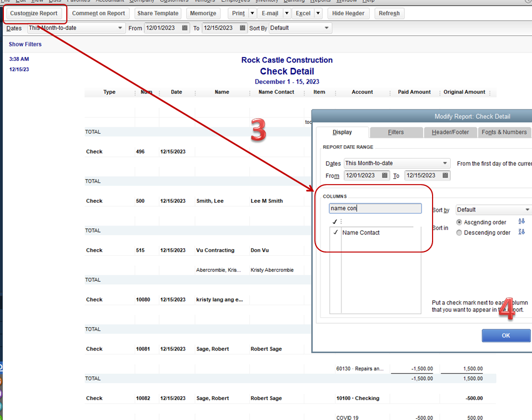Click check number 10081
Viewport: 532px width, 420px height.
143,349
